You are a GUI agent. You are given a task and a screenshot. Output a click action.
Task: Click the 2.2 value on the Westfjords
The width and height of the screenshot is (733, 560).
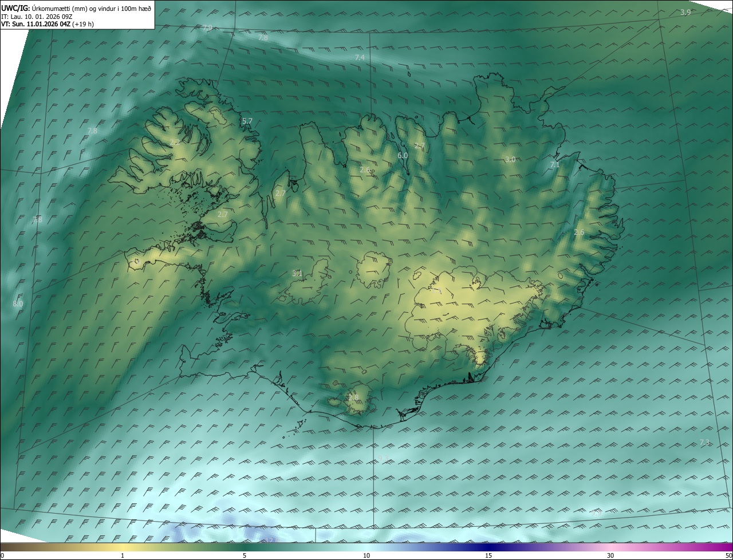175,142
